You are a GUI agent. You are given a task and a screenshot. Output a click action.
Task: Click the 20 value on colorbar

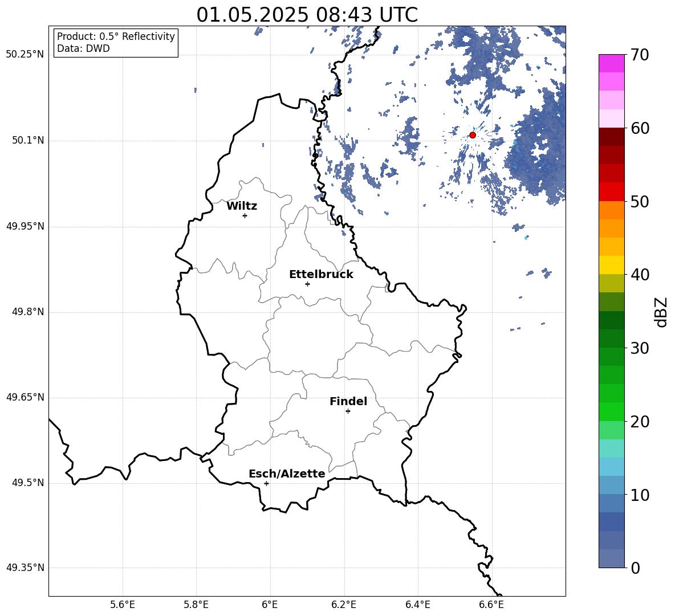click(640, 422)
